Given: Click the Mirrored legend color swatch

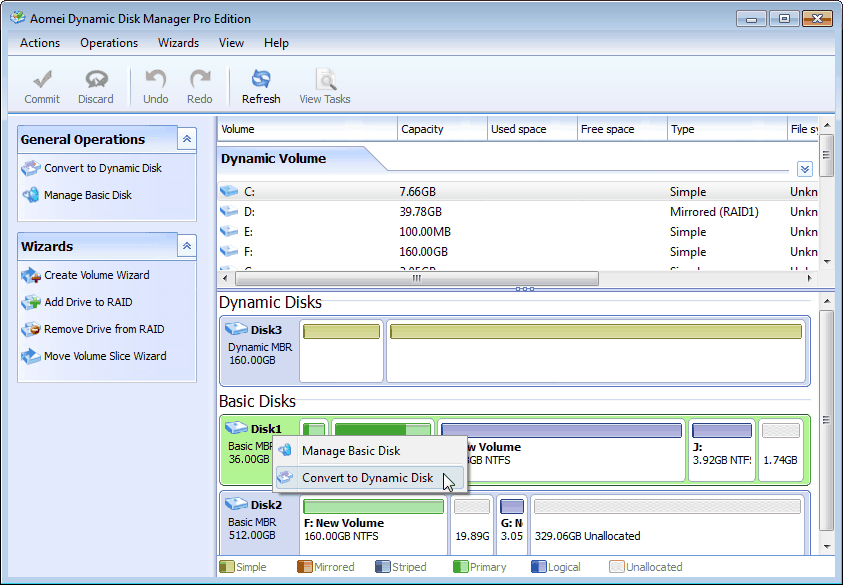Looking at the screenshot, I should click(x=305, y=567).
